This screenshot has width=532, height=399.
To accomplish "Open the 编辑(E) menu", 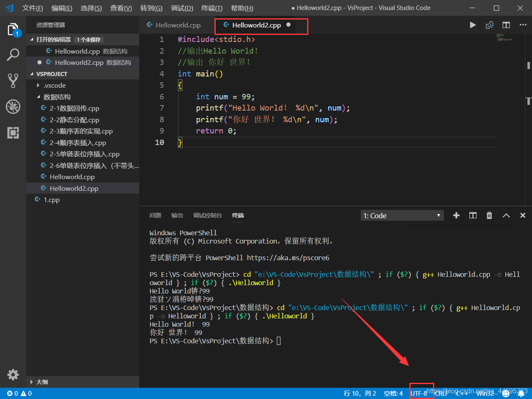I will (x=62, y=8).
